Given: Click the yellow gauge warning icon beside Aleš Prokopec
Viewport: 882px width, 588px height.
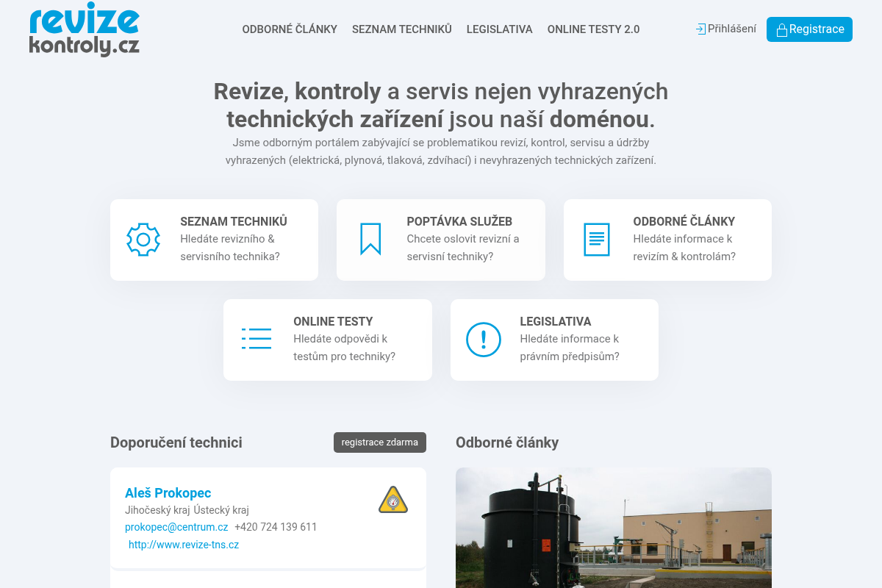Looking at the screenshot, I should coord(393,500).
